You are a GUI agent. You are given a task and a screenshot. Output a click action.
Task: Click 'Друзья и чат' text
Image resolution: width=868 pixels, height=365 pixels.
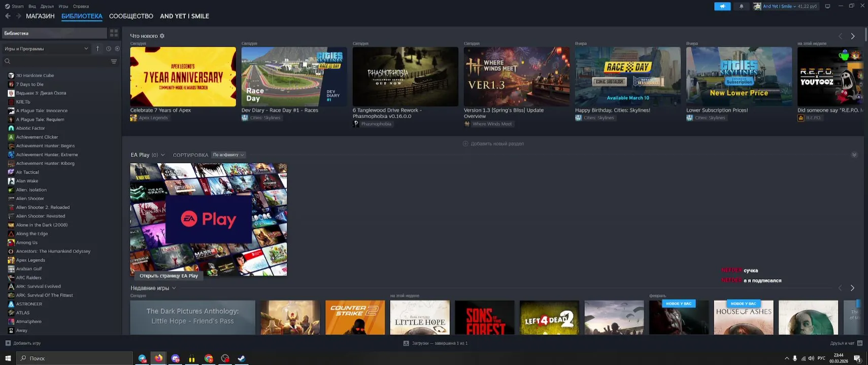click(842, 343)
